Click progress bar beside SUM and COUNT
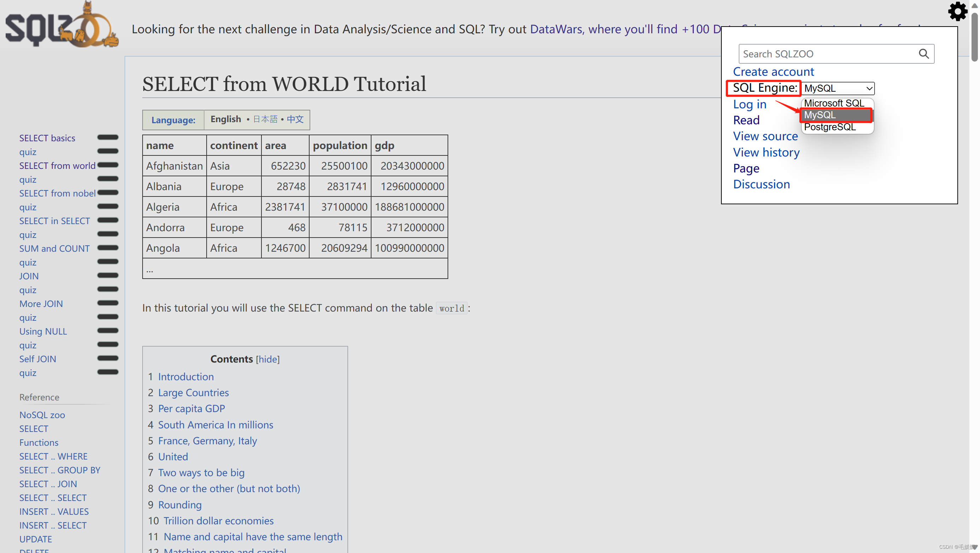The image size is (980, 553). coord(108,248)
